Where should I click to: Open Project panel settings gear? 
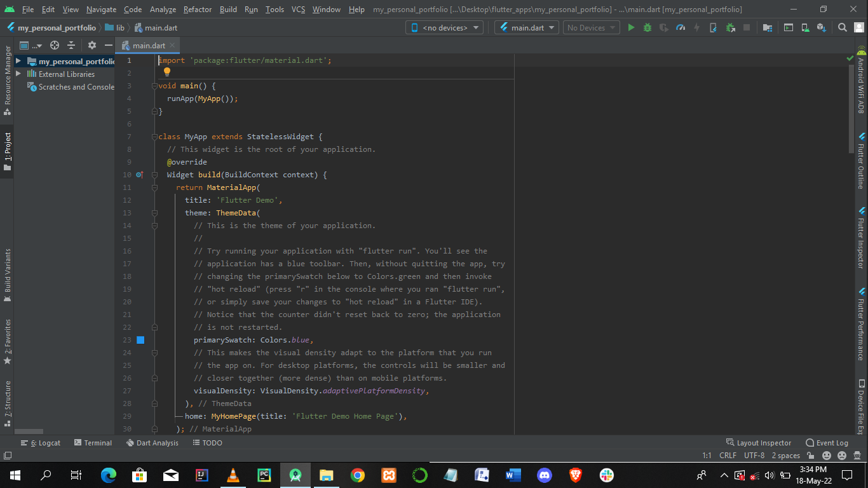click(92, 45)
